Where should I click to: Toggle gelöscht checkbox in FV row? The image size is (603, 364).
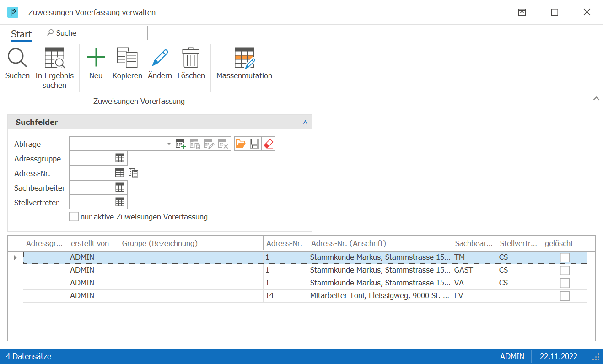point(565,296)
